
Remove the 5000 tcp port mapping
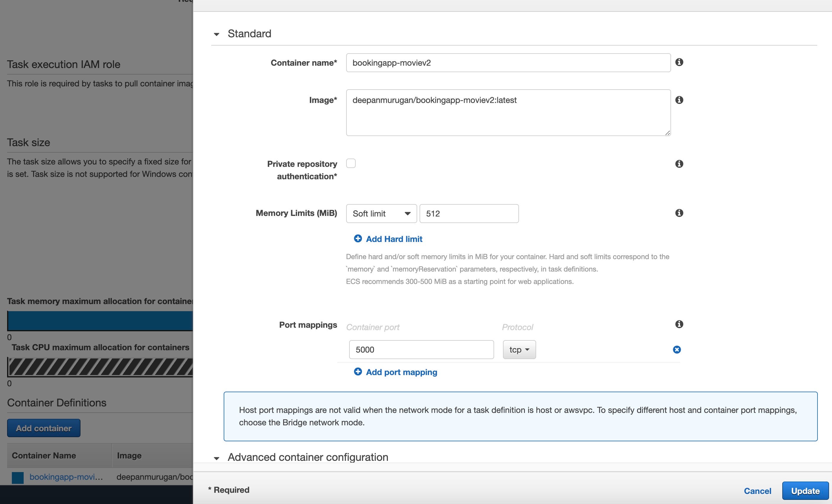click(x=677, y=350)
